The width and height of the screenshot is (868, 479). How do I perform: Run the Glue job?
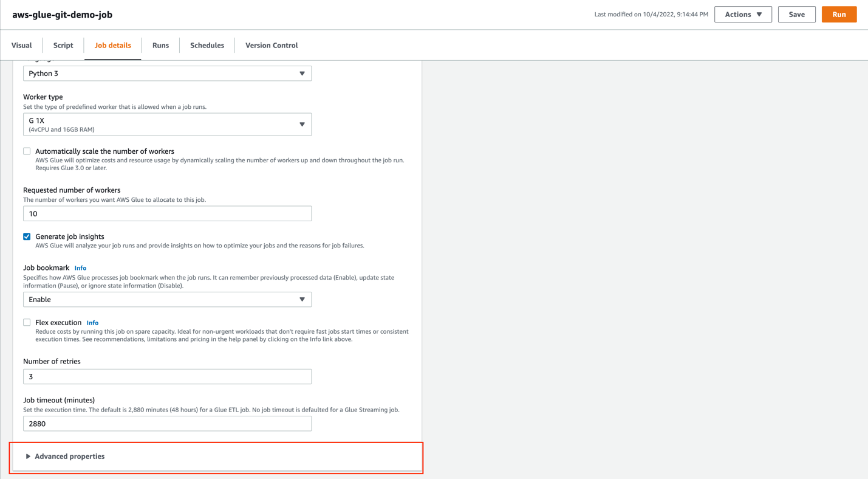[x=839, y=15]
